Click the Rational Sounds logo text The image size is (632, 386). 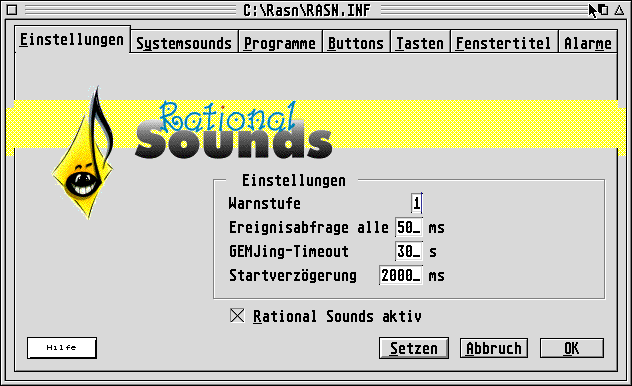pos(233,130)
